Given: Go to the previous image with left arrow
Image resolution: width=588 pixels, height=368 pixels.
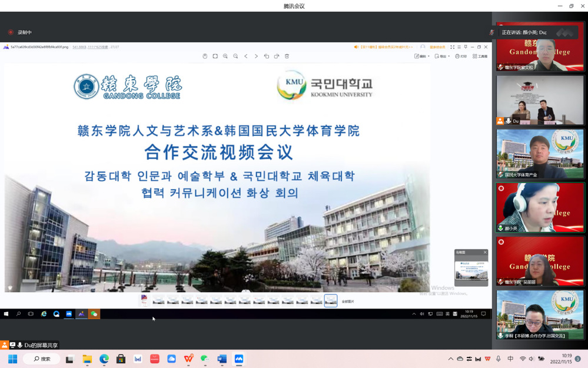Looking at the screenshot, I should pos(246,57).
